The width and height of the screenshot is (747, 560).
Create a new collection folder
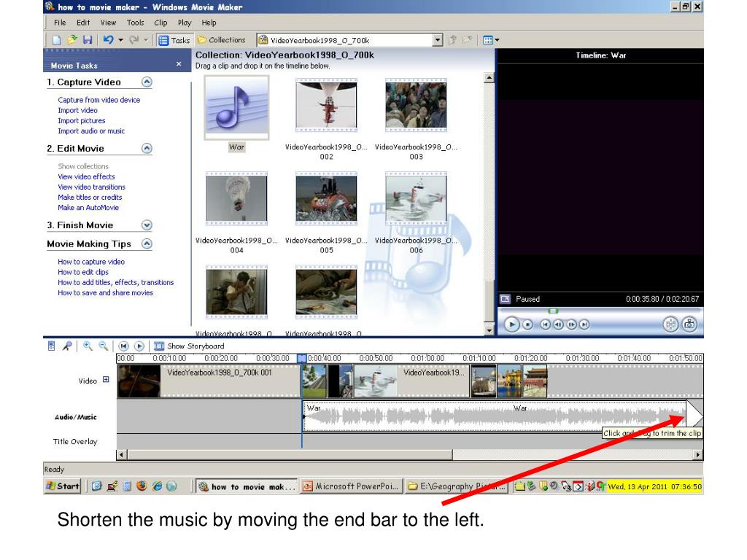tap(468, 40)
